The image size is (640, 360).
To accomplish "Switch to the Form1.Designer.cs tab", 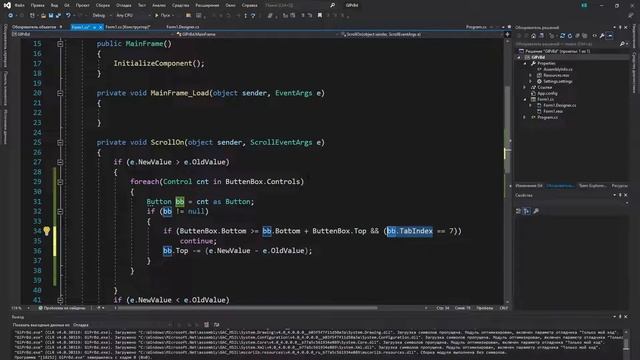I will point(182,27).
